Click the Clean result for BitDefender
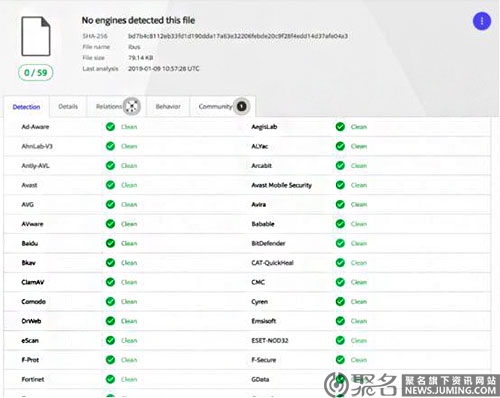Image resolution: width=500 pixels, height=398 pixels. tap(359, 243)
